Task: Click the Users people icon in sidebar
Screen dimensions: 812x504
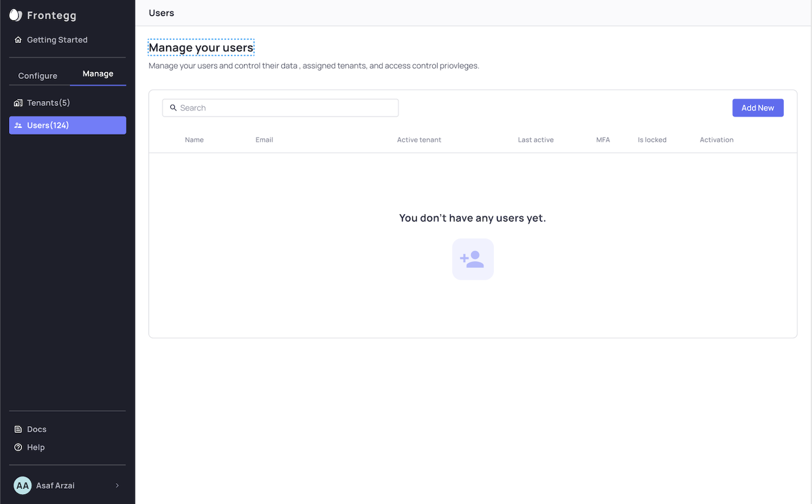Action: point(18,125)
